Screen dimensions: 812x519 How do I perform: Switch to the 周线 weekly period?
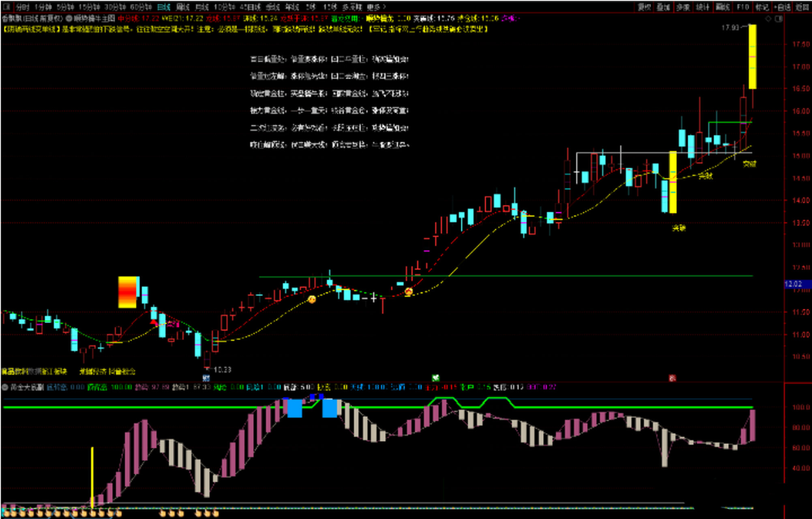[183, 7]
